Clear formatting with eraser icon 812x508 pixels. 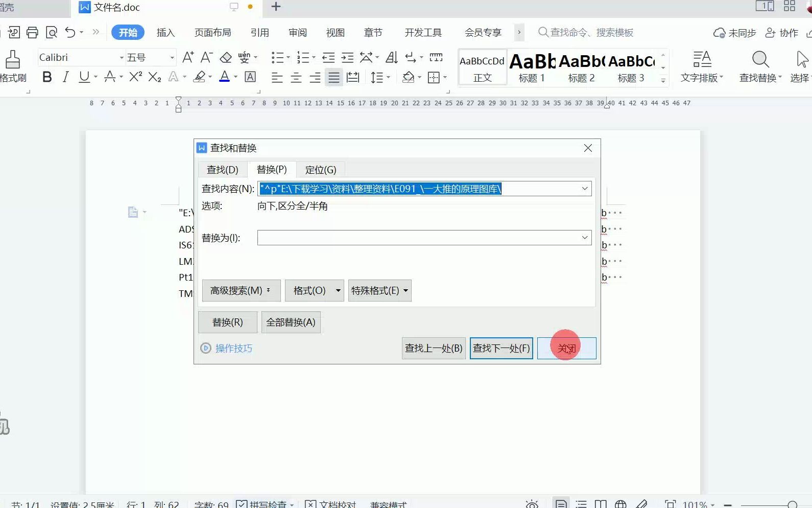[x=226, y=57]
